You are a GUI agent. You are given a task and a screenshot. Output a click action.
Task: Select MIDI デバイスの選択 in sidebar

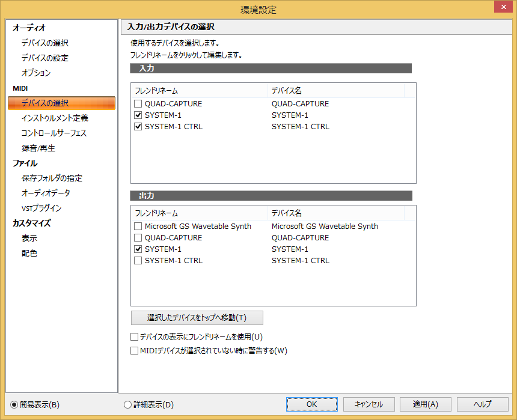pyautogui.click(x=61, y=103)
